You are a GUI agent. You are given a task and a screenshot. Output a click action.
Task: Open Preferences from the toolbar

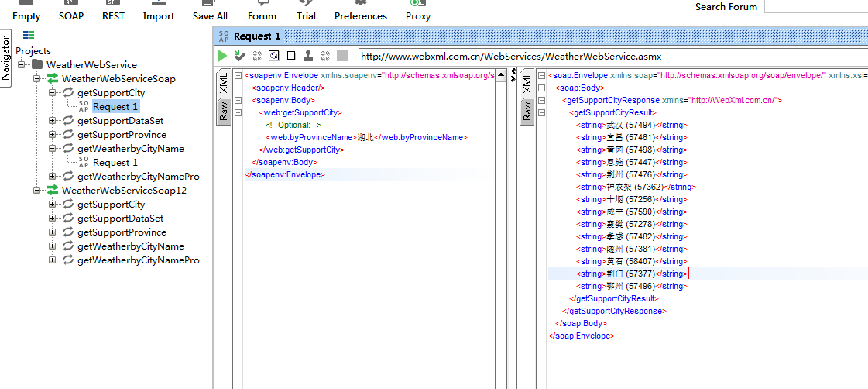click(x=361, y=11)
